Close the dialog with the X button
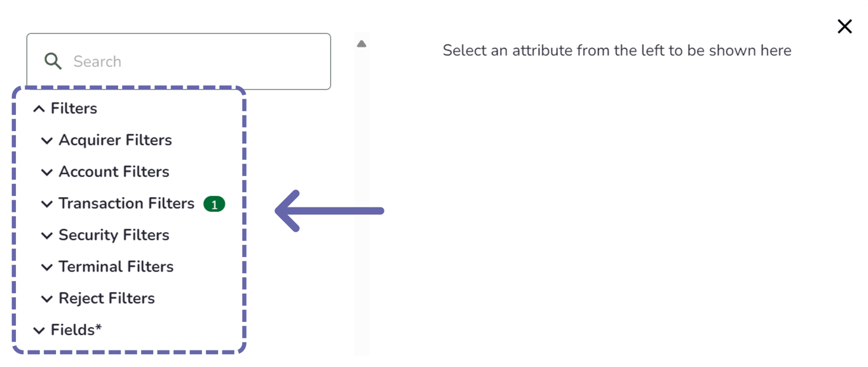This screenshot has height=367, width=868. (844, 26)
